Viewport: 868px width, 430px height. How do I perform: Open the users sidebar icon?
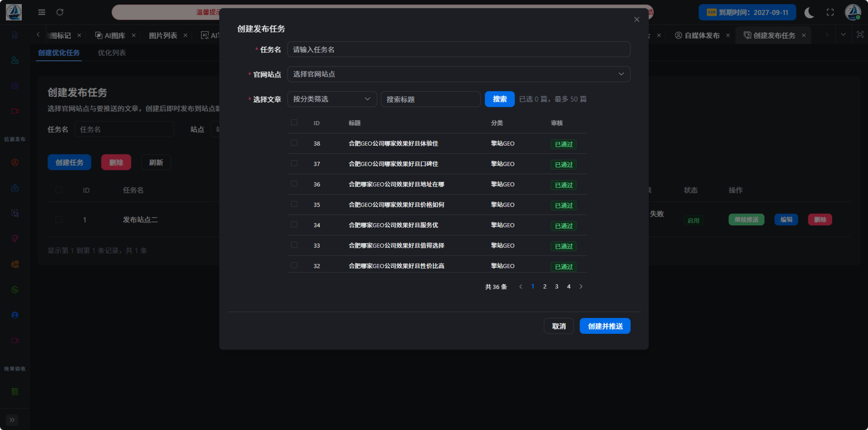click(x=15, y=60)
